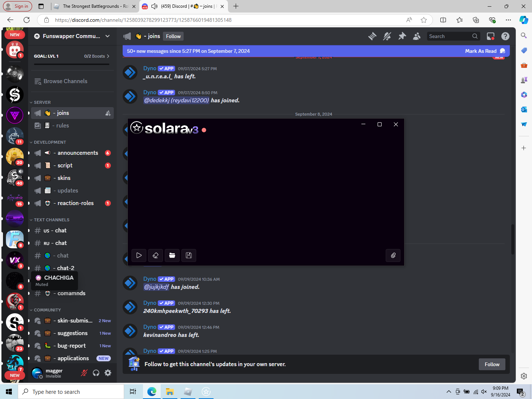This screenshot has width=532, height=399.
Task: Open the script channel
Action: (x=72, y=166)
